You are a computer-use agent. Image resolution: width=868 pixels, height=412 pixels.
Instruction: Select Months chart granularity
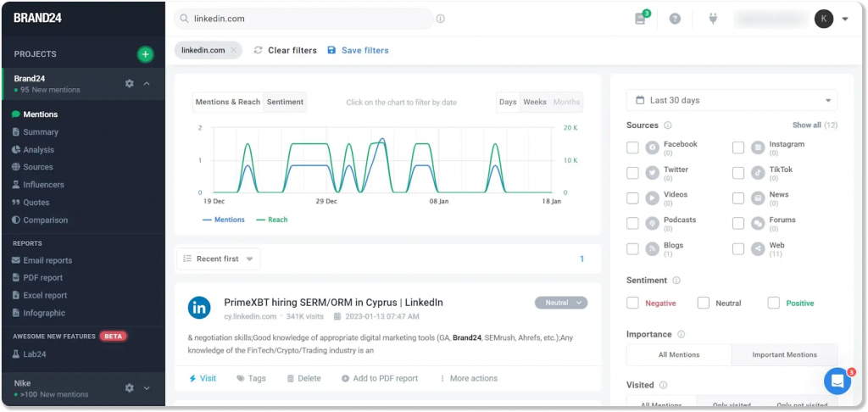point(566,103)
